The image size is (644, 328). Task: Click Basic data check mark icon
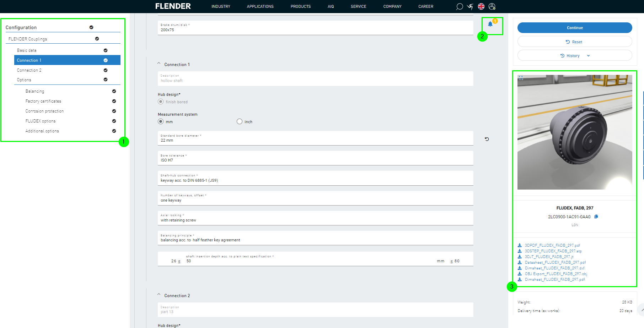(x=106, y=50)
